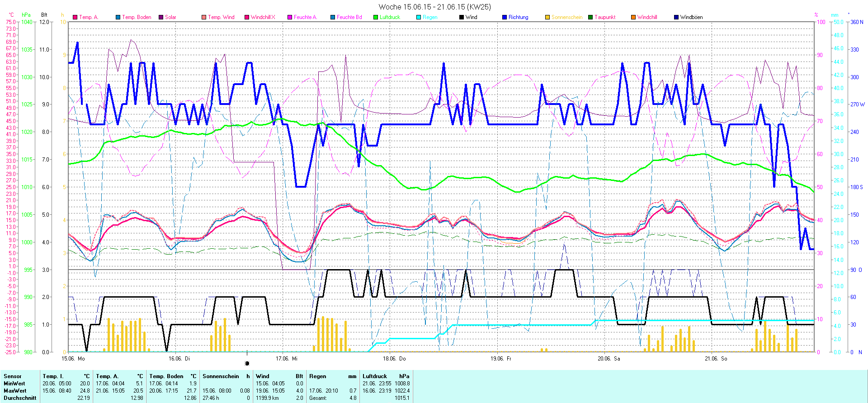Click the dark green Taupunkt legend swatch

pyautogui.click(x=590, y=17)
